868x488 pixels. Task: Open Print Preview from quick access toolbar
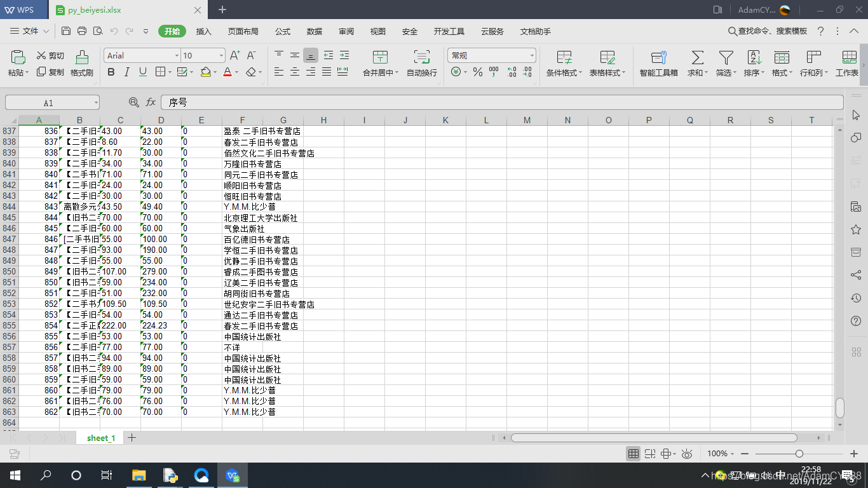(98, 31)
